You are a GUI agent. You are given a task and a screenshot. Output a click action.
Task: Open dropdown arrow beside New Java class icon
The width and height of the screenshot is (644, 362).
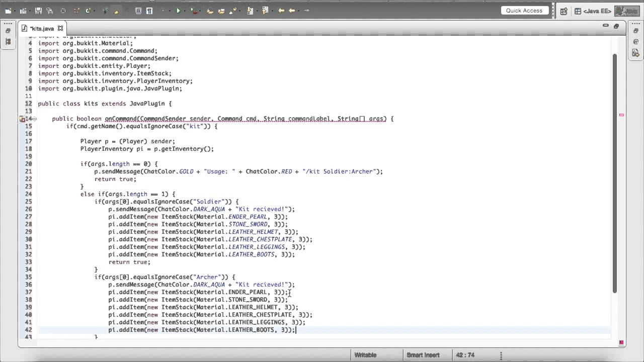pos(95,11)
